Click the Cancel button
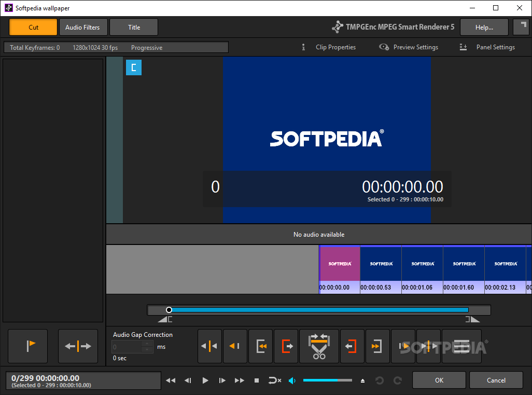Image resolution: width=532 pixels, height=395 pixels. [496, 380]
